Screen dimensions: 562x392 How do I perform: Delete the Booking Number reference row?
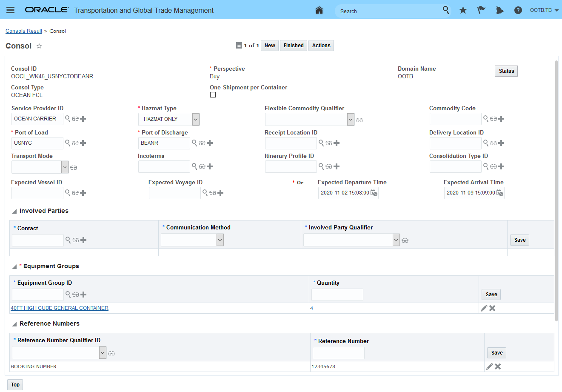coord(498,366)
